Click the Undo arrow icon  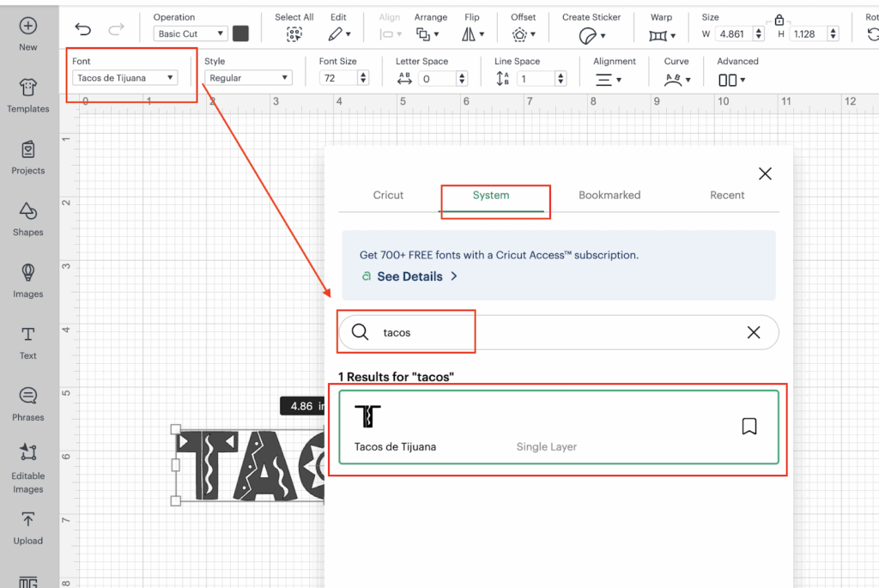click(x=82, y=30)
